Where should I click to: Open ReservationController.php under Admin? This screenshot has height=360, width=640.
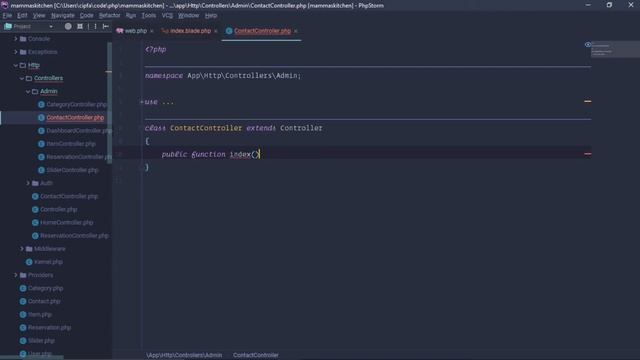pos(78,157)
